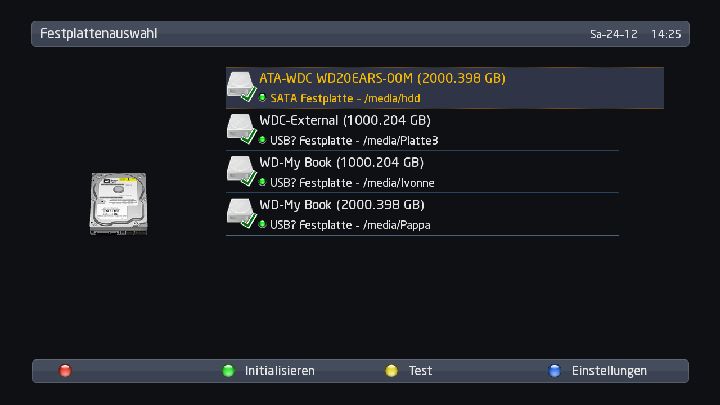Click the Festplattenauswahl title

[x=99, y=34]
